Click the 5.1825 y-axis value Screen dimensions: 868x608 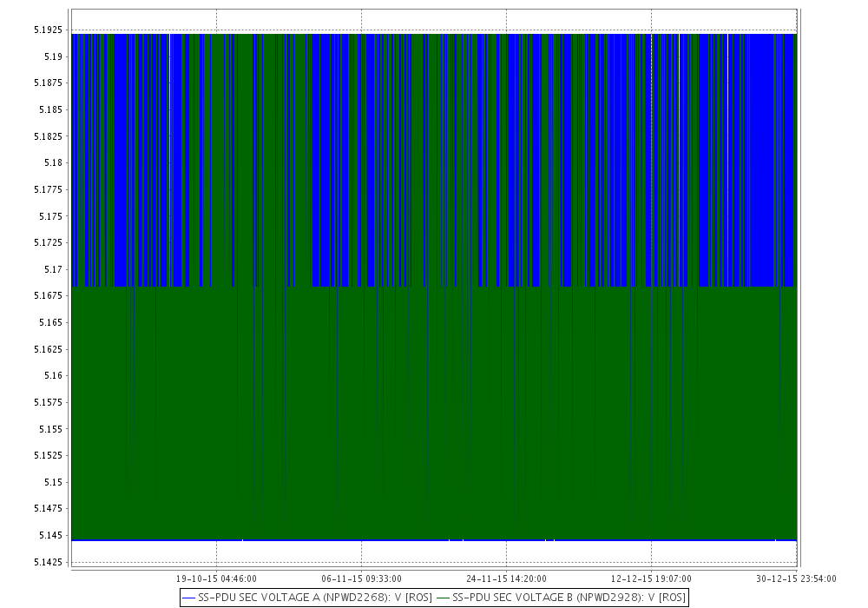tap(48, 136)
